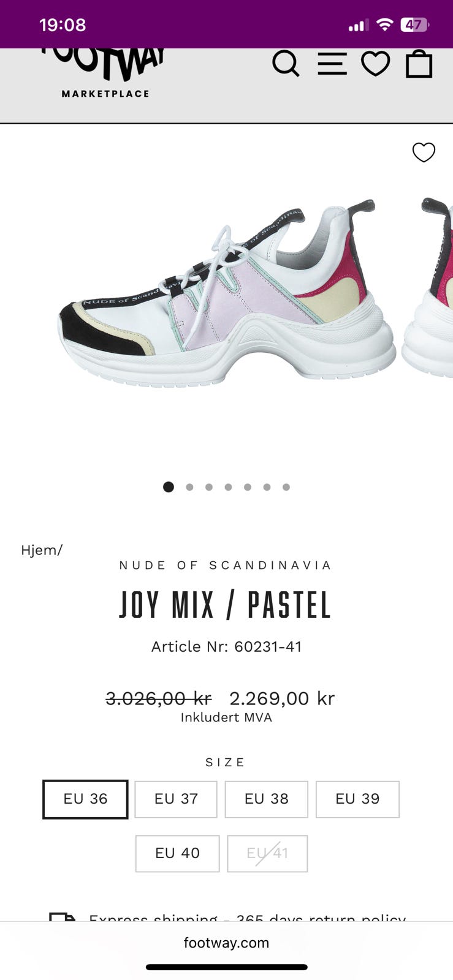Screen dimensions: 453x980
Task: Tap the Footway Marketplace logo
Action: pyautogui.click(x=105, y=73)
